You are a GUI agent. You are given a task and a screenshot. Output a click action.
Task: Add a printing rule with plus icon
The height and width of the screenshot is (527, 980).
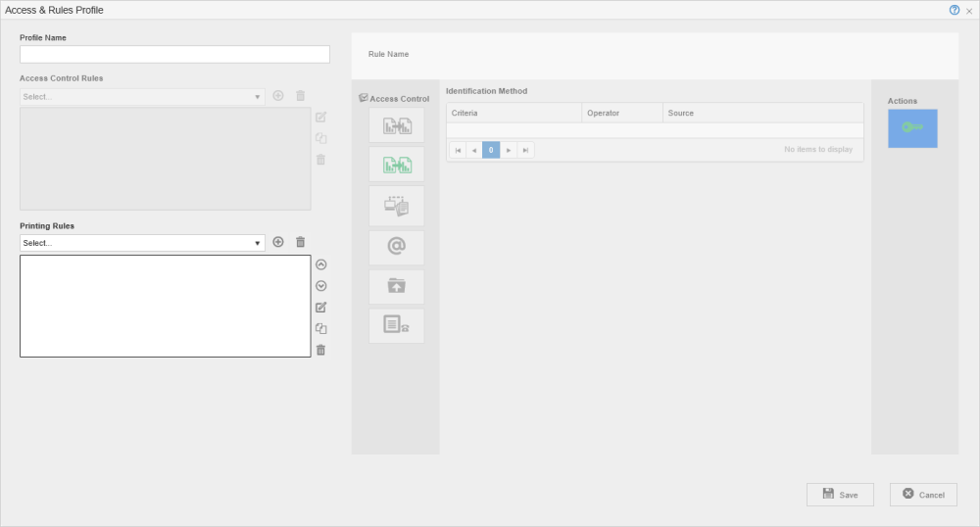click(x=278, y=242)
